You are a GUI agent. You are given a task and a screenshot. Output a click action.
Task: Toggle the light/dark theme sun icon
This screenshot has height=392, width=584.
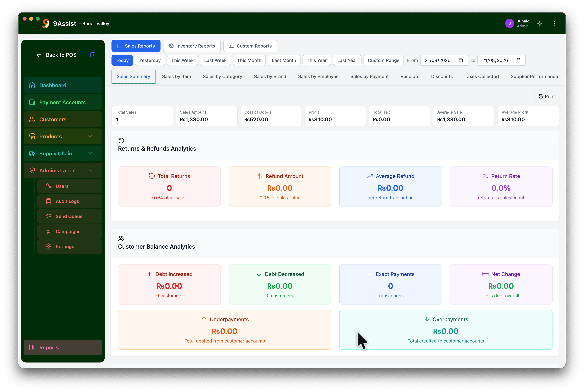[539, 23]
